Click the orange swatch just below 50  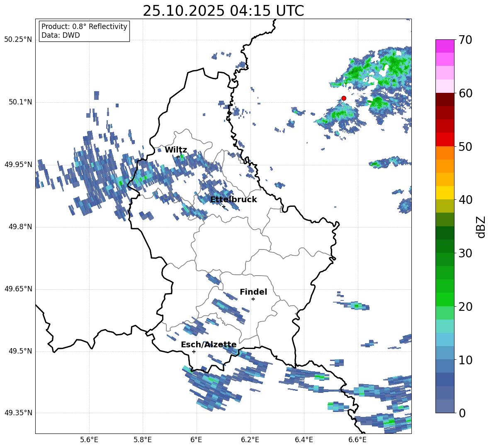pyautogui.click(x=445, y=153)
